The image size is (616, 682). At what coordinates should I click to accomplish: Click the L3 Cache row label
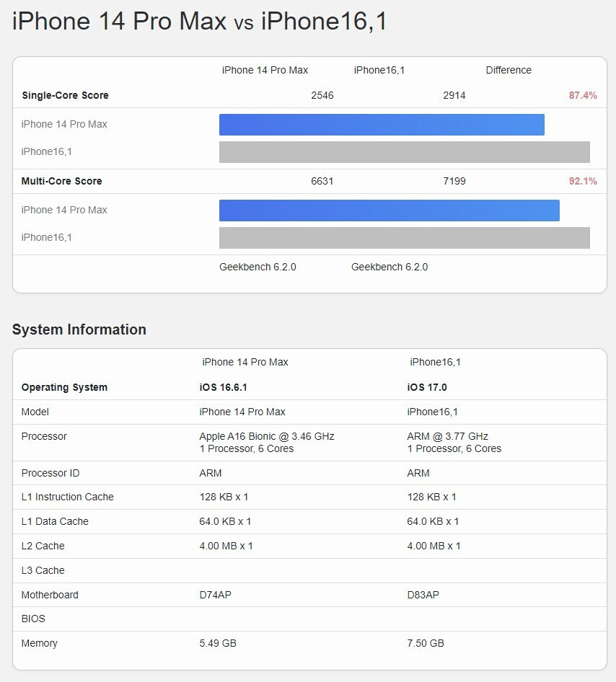click(x=43, y=570)
